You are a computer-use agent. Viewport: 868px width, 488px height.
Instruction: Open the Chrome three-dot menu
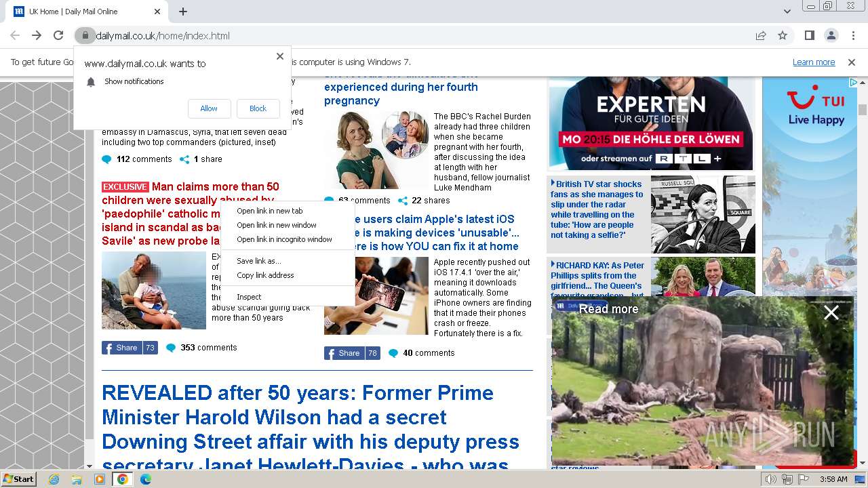pos(852,35)
